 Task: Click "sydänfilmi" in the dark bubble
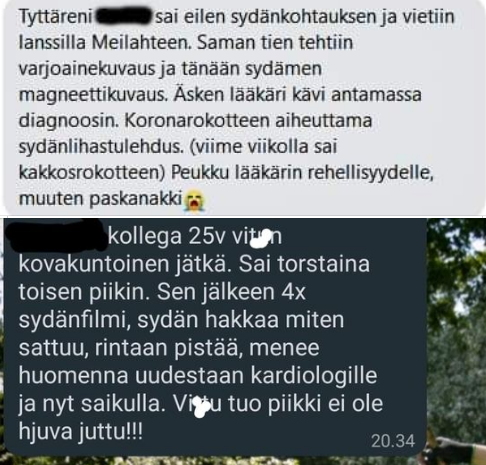(75, 321)
